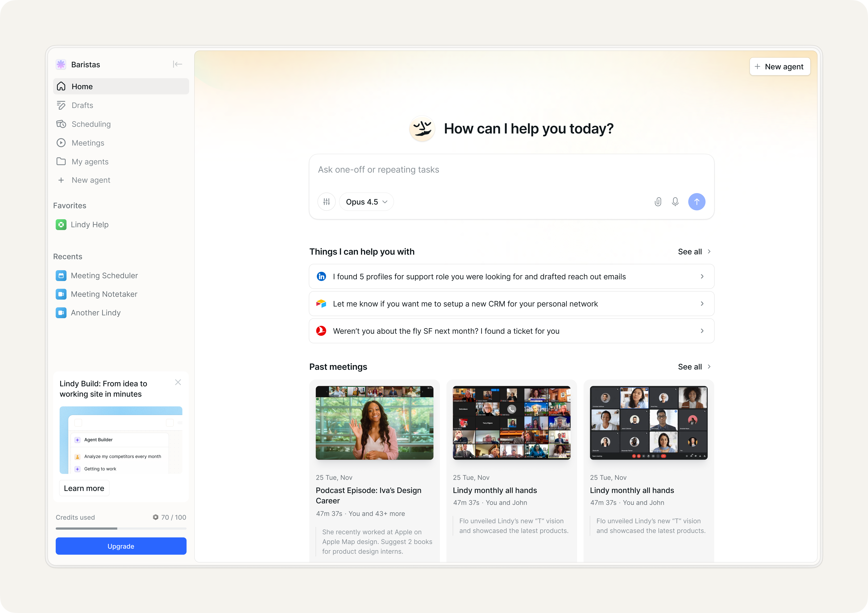
Task: Click the Another Lindy camera icon
Action: click(x=61, y=313)
